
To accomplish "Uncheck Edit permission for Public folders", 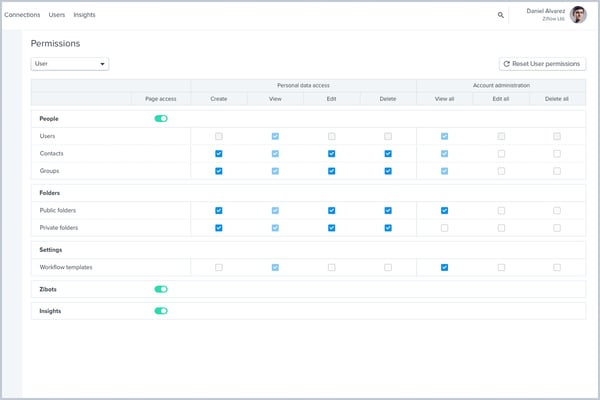I will 331,211.
